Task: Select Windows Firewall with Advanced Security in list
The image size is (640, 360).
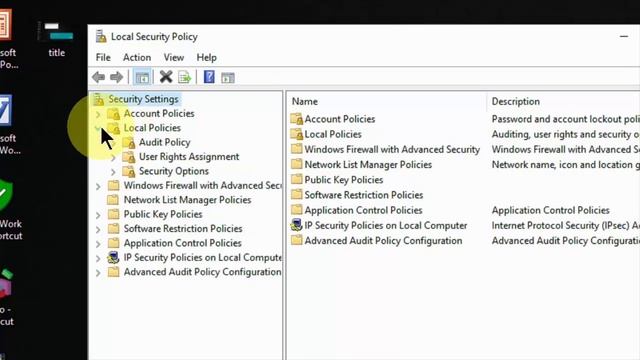Action: tap(392, 149)
